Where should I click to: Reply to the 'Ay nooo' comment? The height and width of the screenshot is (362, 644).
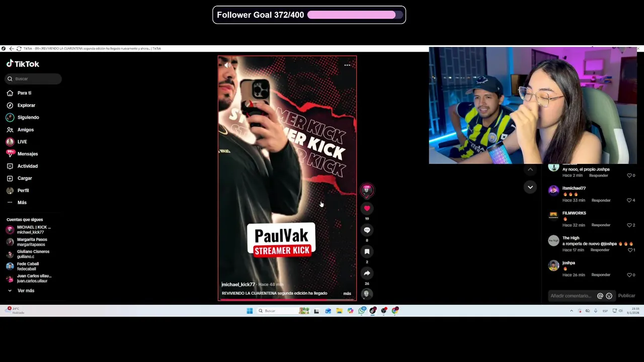click(598, 175)
